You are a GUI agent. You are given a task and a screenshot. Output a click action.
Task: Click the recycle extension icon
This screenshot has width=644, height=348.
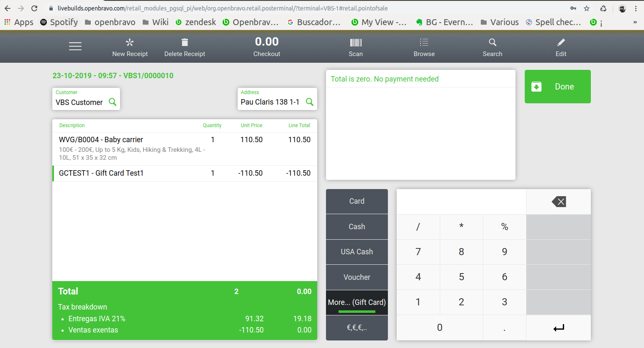[603, 8]
